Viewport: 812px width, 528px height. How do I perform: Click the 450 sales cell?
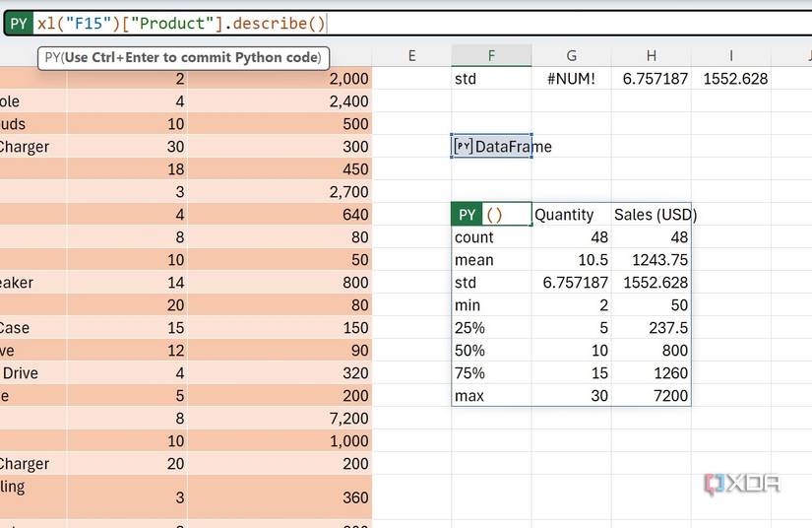(x=280, y=168)
